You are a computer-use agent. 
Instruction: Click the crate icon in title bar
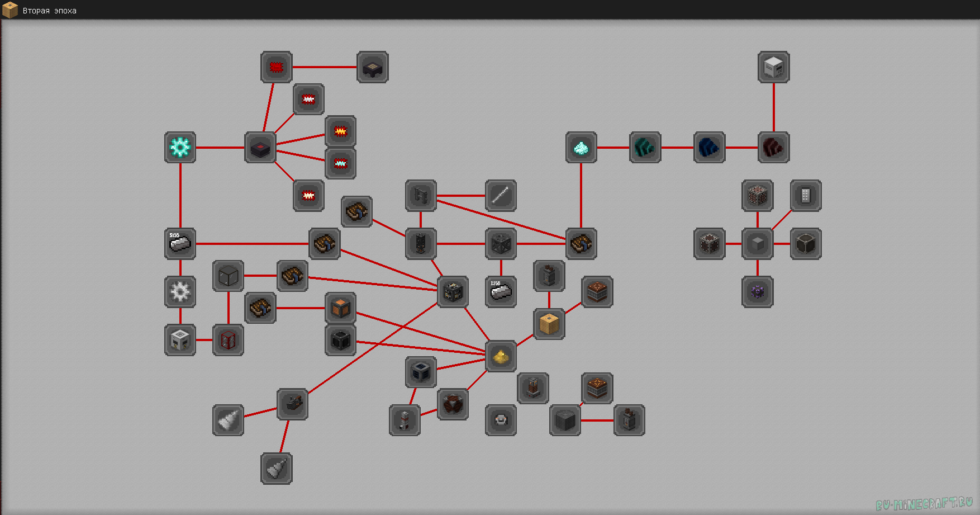tap(10, 10)
